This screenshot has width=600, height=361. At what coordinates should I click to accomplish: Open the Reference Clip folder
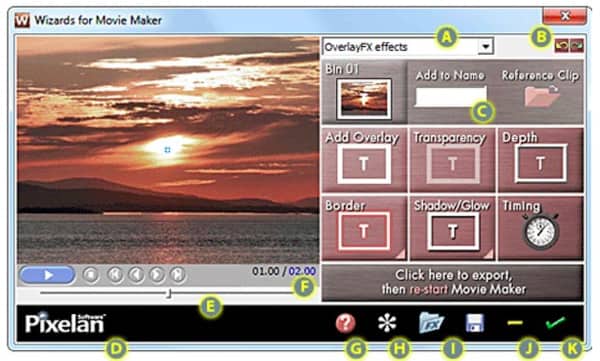tap(541, 96)
